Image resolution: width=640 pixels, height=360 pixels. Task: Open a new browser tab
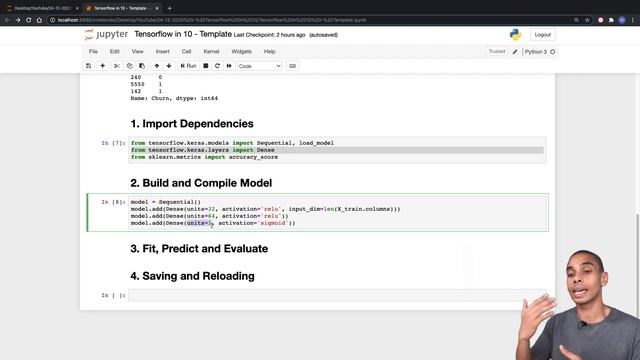tap(169, 8)
